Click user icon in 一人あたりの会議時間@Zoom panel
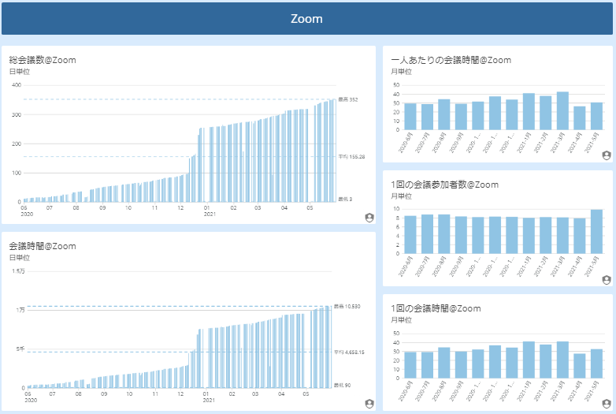 pyautogui.click(x=606, y=156)
